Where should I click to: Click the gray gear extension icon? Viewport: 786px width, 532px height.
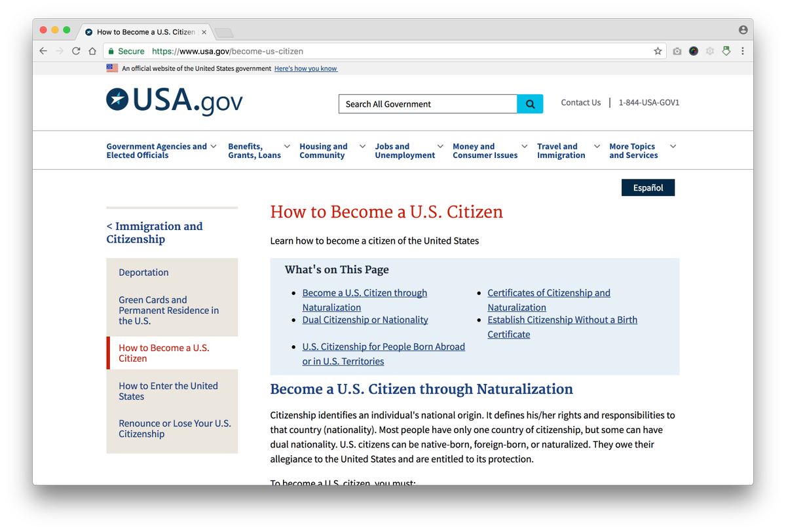710,51
